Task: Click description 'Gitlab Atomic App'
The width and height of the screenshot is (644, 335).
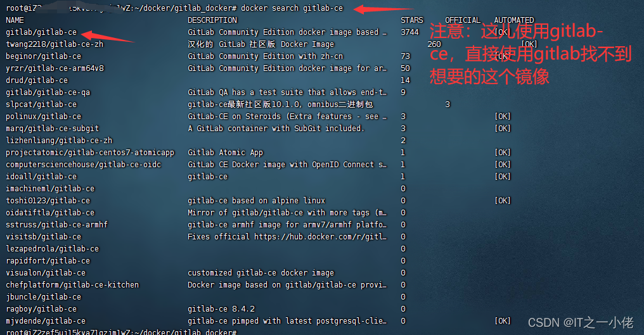Action: click(x=226, y=153)
